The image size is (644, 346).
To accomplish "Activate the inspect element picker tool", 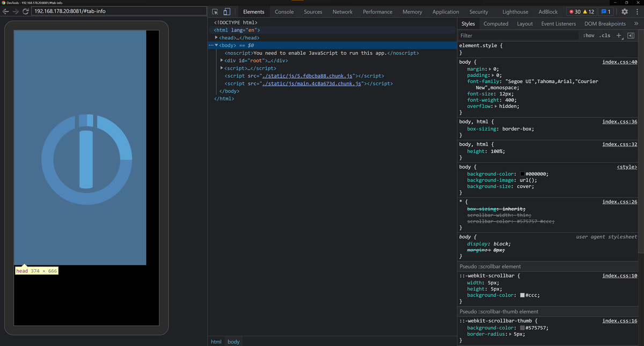I will (215, 12).
